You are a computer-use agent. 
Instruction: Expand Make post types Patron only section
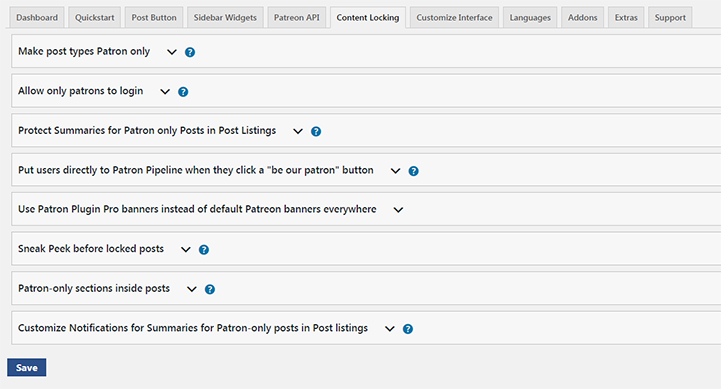pos(172,52)
